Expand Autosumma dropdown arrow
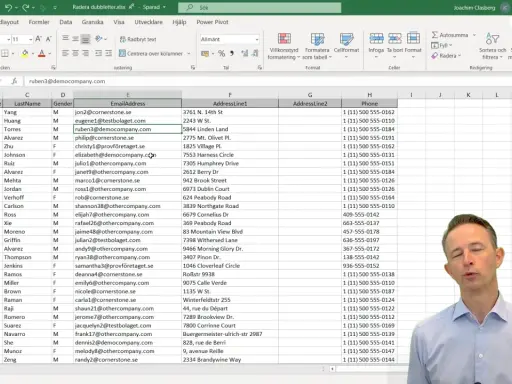 [x=474, y=35]
